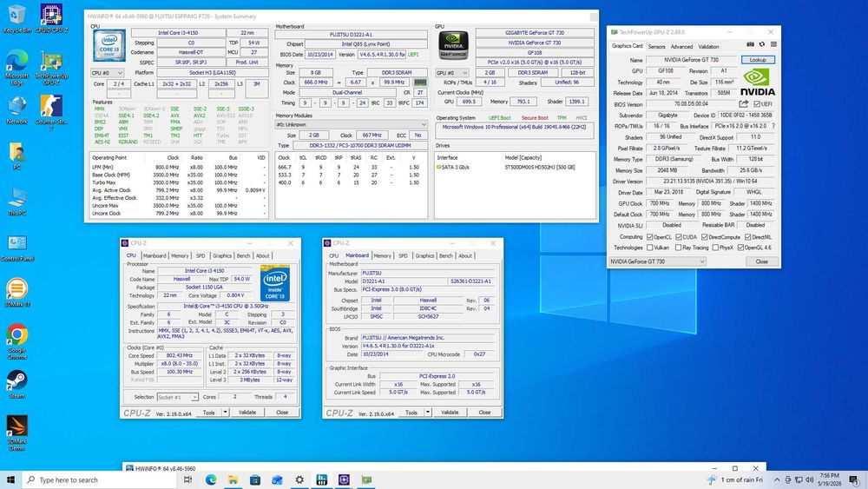Open the About tab in left CPU-Z window
Image resolution: width=868 pixels, height=489 pixels.
pyautogui.click(x=262, y=256)
